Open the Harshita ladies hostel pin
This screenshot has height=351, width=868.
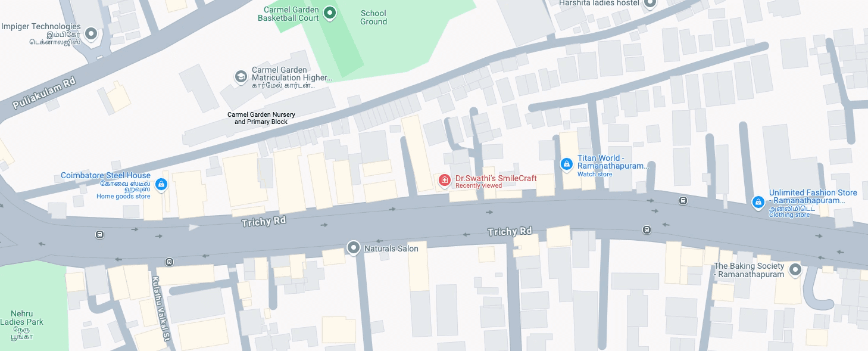tap(650, 4)
